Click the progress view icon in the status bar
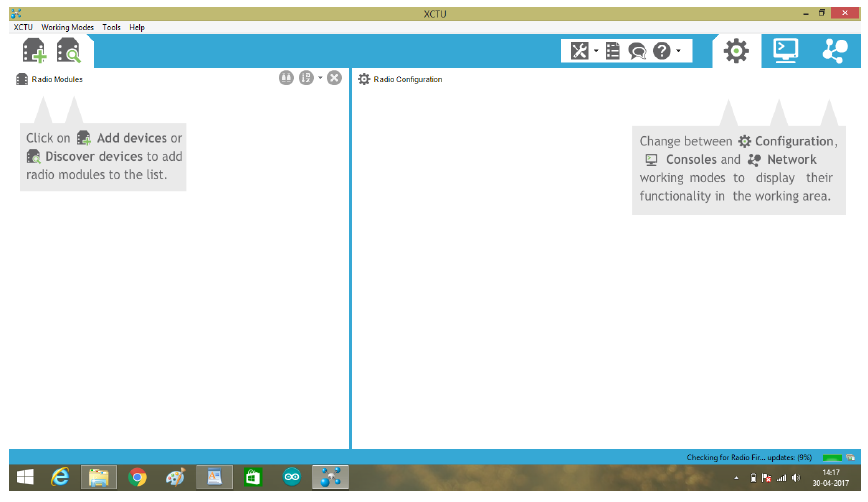 850,458
